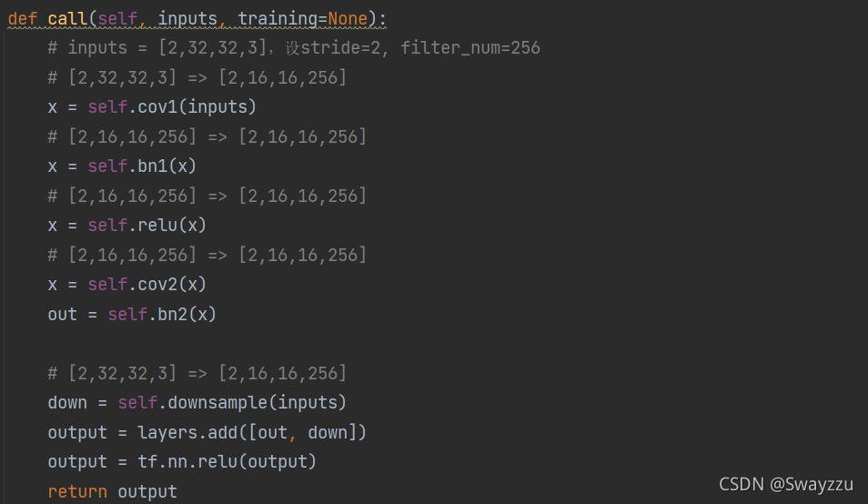Viewport: 868px width, 504px height.
Task: Click the comment containing stride=2, filter_num=256
Action: point(294,48)
